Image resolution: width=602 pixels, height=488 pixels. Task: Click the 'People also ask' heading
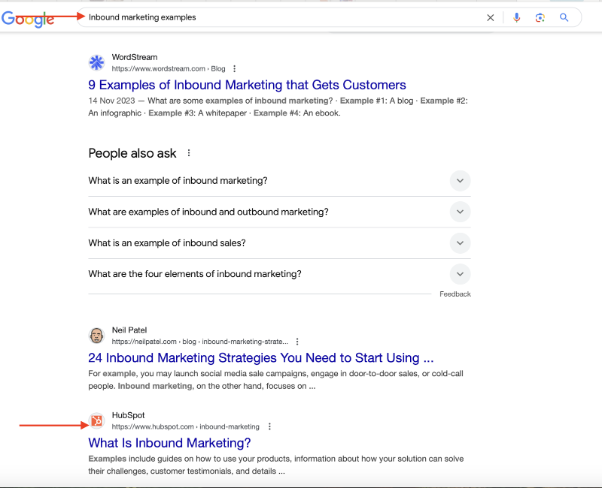point(132,153)
